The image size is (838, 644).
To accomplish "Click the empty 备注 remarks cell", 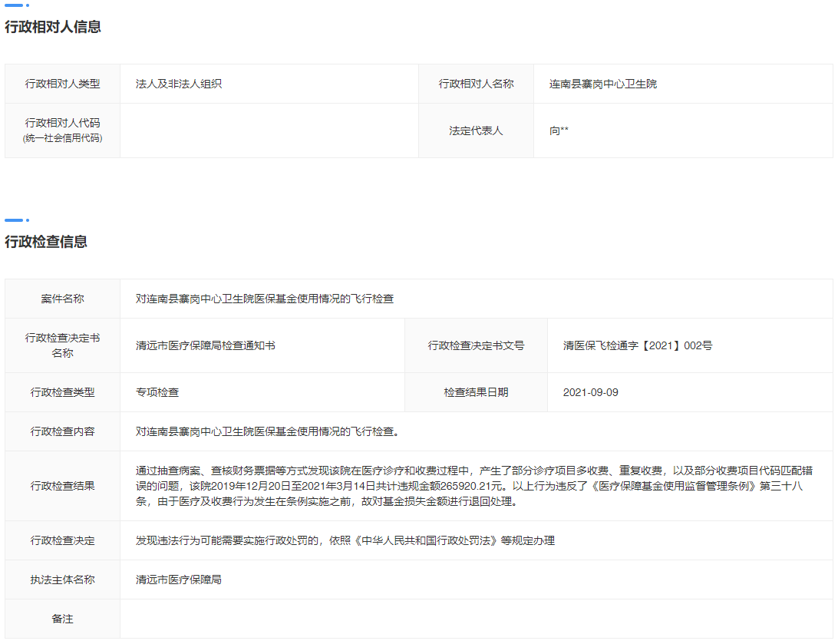I will (x=476, y=619).
